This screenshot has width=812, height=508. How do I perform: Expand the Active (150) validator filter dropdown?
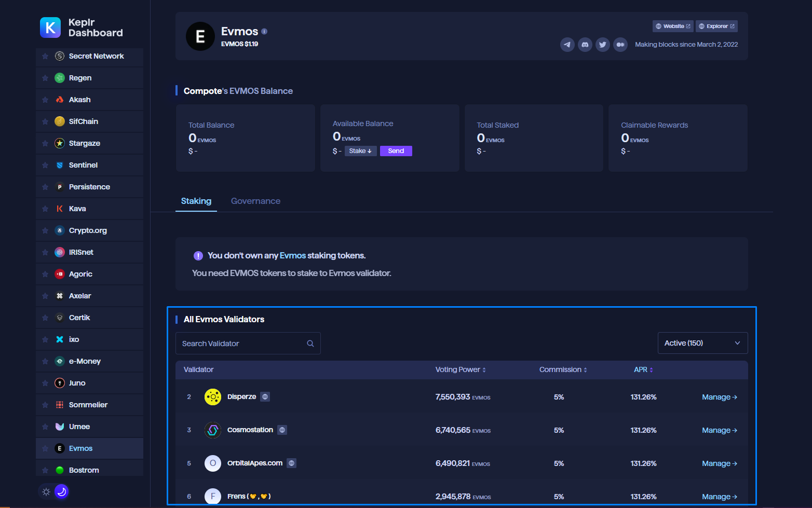[x=702, y=343]
